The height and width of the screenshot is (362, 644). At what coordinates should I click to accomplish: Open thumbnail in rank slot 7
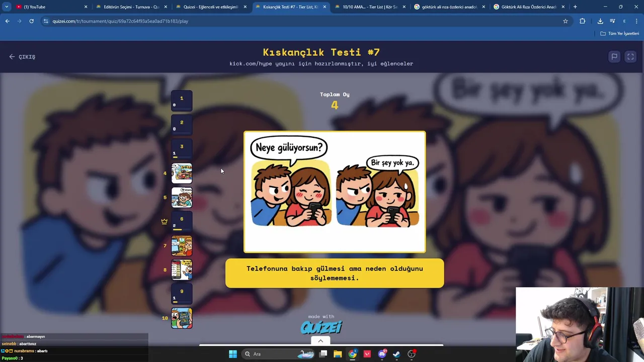(182, 245)
